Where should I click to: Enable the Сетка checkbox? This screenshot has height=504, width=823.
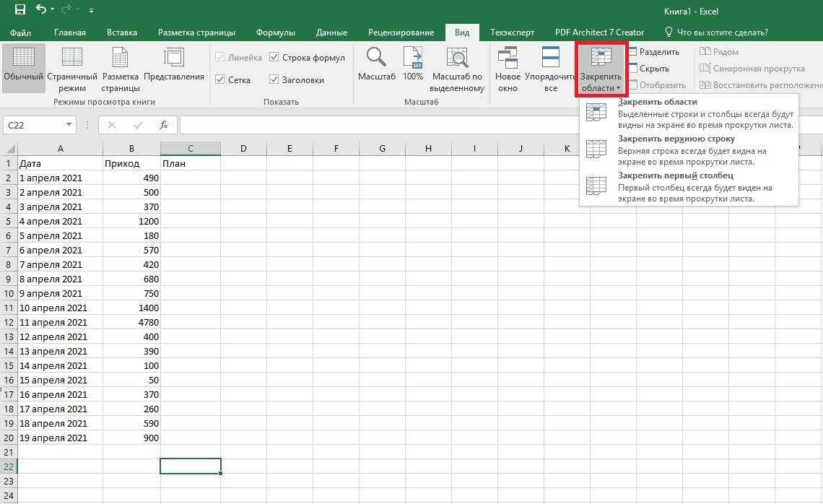pos(219,79)
